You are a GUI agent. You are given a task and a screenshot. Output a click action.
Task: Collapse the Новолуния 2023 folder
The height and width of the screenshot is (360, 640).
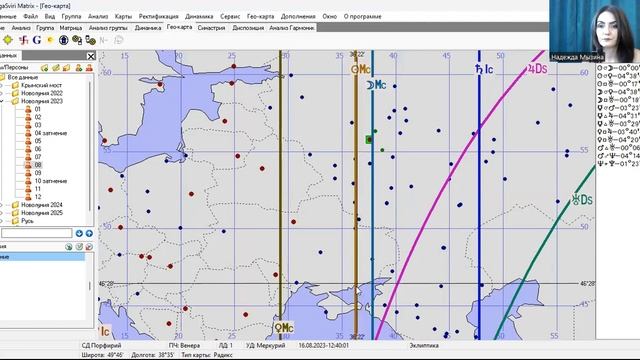click(x=1, y=101)
